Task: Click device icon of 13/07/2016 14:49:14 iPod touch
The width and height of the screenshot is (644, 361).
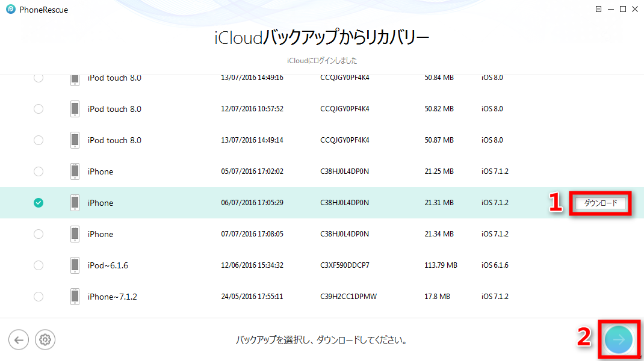Action: (75, 140)
